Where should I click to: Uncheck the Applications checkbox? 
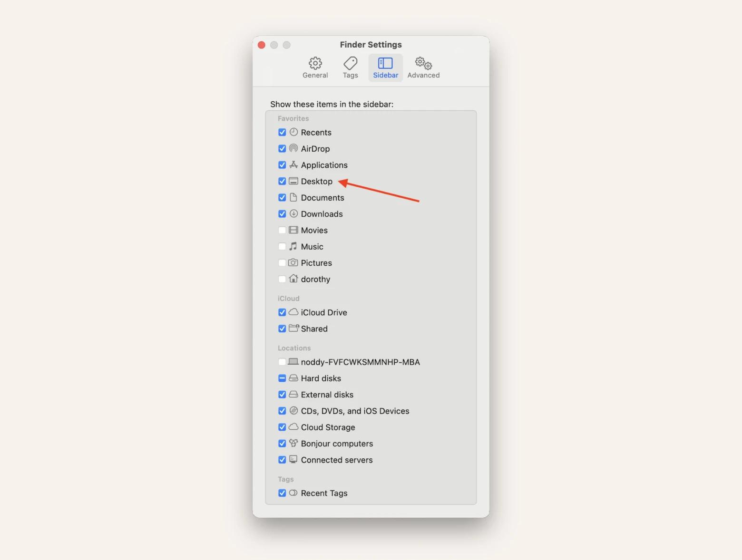click(x=282, y=165)
